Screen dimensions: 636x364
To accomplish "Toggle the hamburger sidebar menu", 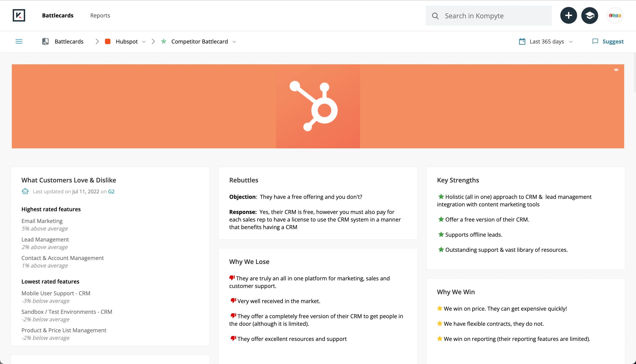I will click(x=19, y=41).
